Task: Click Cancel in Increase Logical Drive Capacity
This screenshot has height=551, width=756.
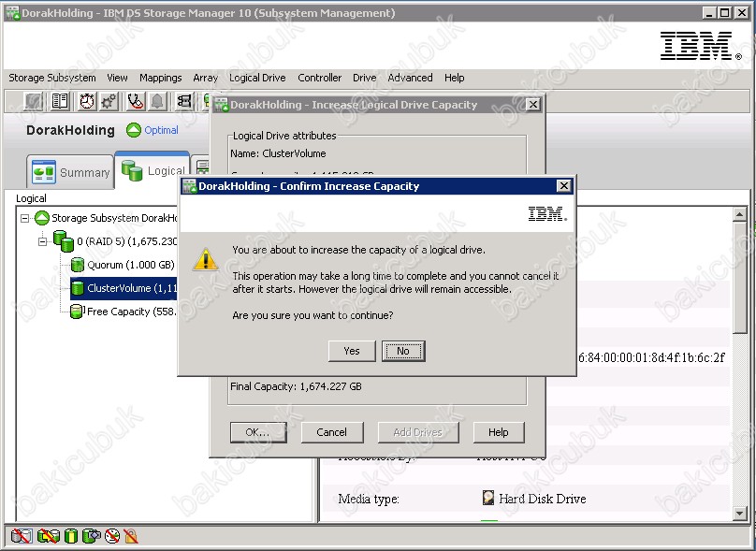Action: coord(332,432)
